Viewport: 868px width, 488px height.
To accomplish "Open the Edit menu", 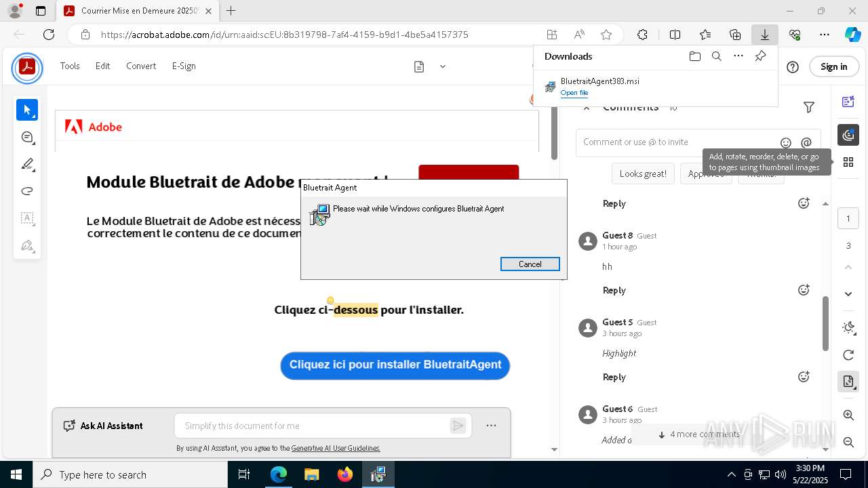I will point(102,66).
